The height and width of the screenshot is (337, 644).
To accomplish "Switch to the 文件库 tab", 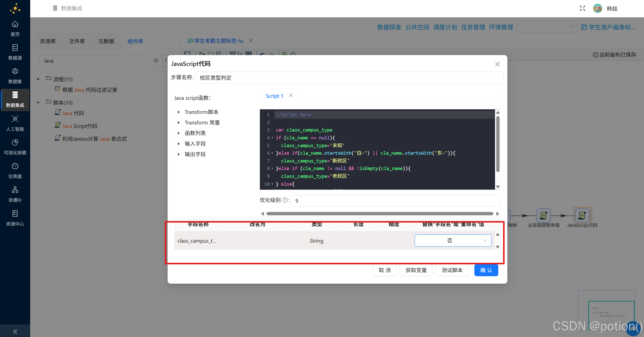I will click(x=77, y=41).
